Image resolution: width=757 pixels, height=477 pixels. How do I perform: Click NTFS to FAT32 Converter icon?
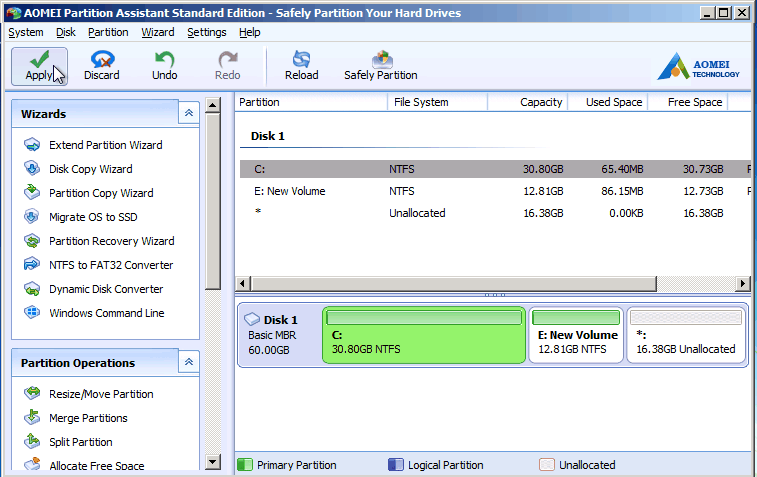[32, 264]
